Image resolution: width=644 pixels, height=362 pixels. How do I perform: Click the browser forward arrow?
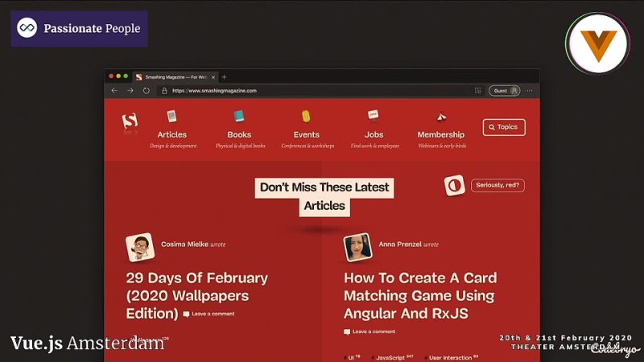coord(130,90)
